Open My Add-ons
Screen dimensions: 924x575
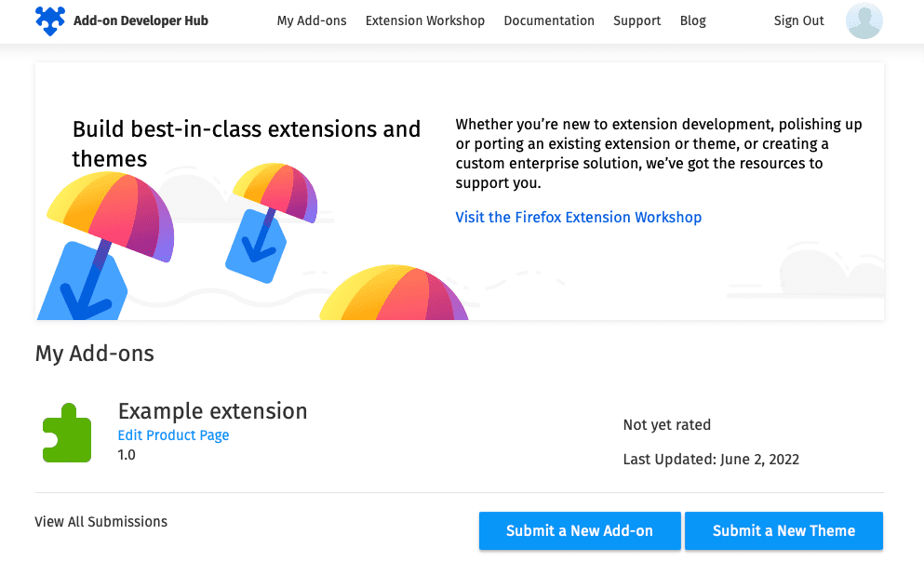312,20
